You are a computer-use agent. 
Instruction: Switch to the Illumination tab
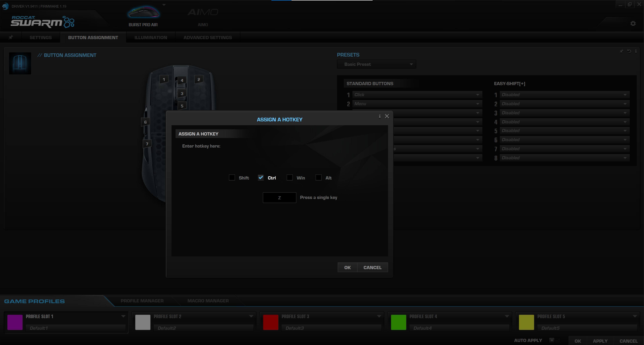point(151,37)
